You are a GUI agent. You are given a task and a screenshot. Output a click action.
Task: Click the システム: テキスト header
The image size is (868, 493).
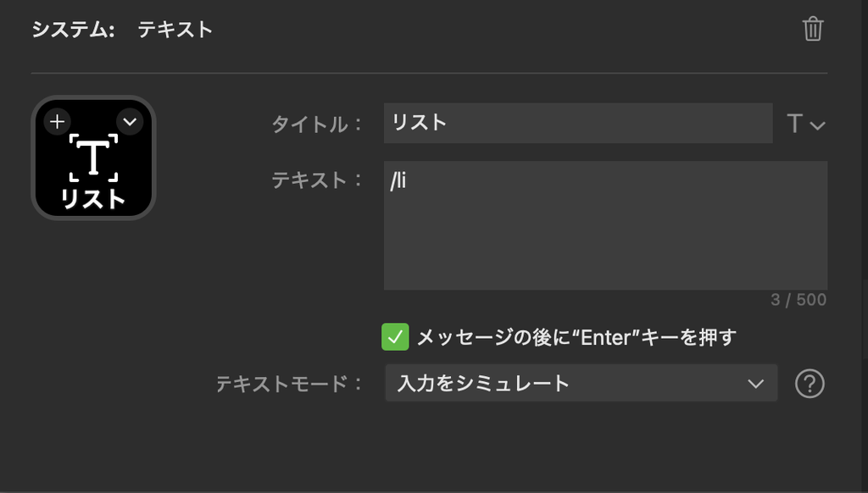(x=122, y=30)
